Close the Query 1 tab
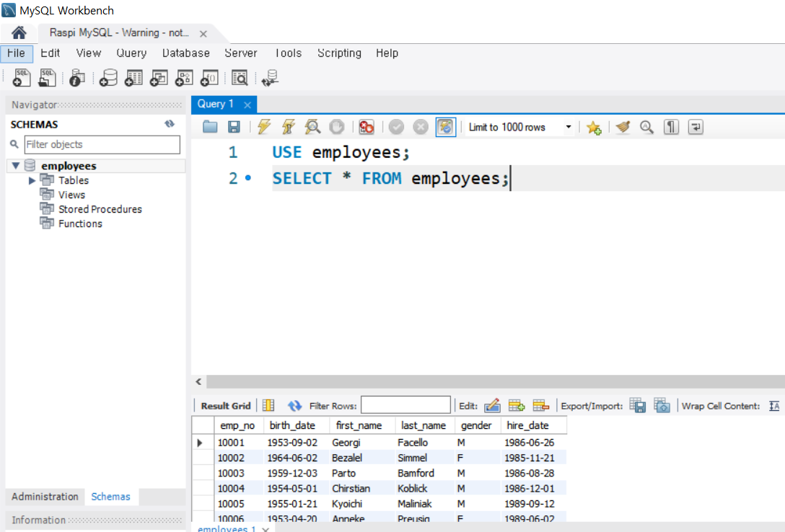The width and height of the screenshot is (785, 532). coord(247,105)
